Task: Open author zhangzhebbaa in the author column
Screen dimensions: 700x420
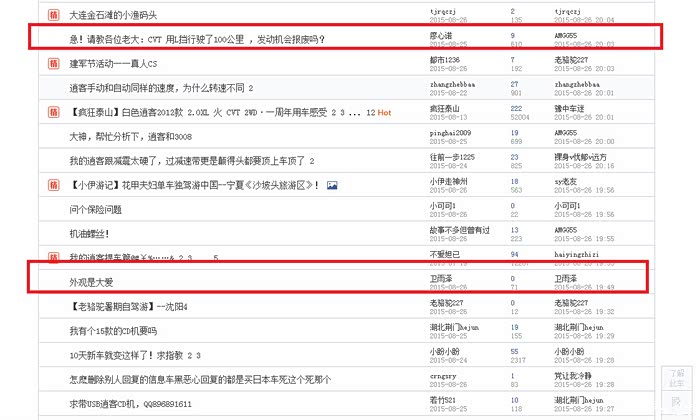Action: [452, 84]
